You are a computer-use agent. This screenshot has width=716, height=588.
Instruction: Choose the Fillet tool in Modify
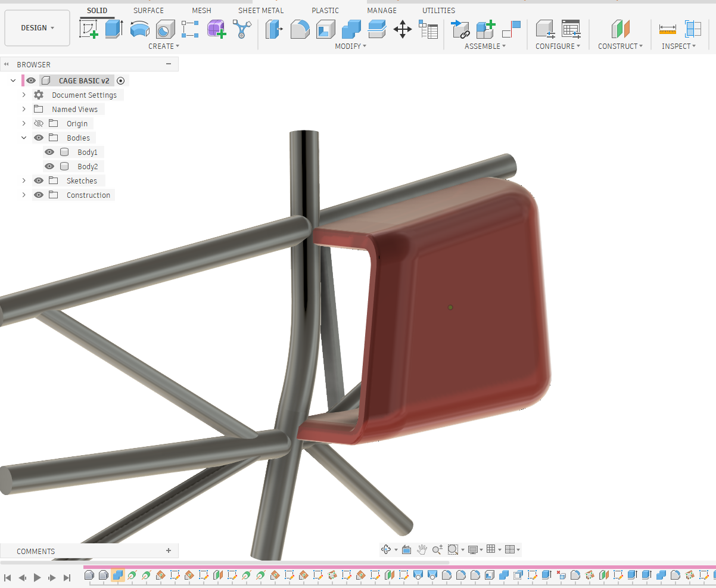(300, 29)
